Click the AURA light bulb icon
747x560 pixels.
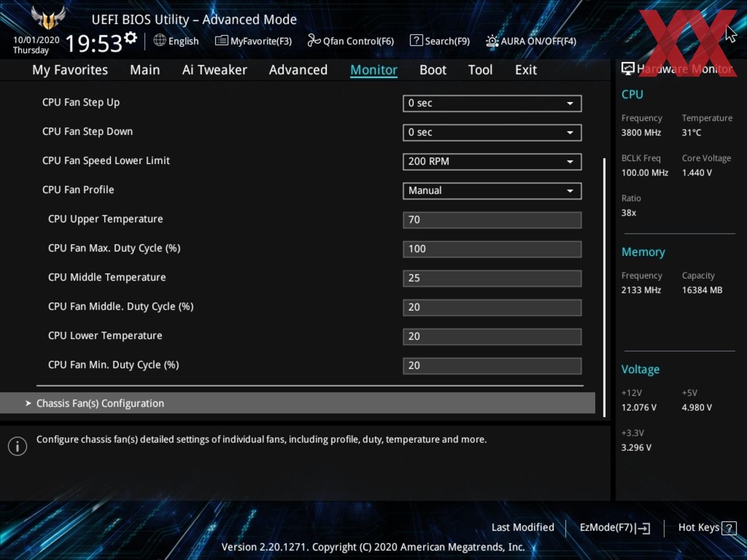(492, 41)
